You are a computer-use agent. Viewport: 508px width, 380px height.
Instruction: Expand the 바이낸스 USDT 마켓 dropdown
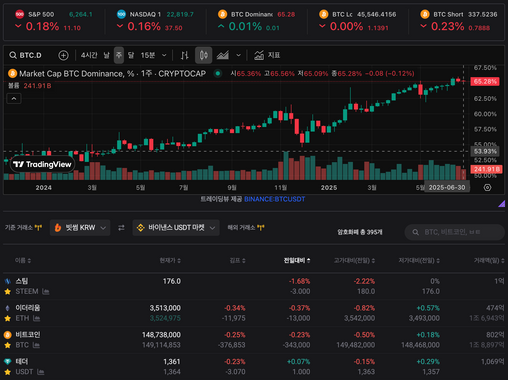point(176,228)
